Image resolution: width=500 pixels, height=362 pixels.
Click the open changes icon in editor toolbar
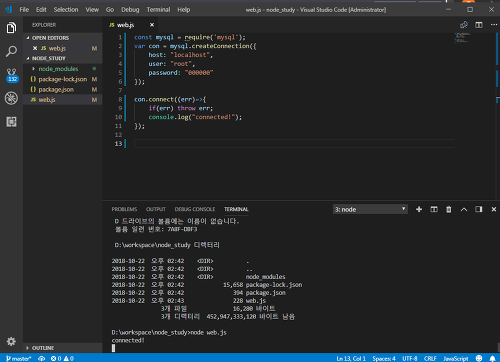tap(464, 25)
